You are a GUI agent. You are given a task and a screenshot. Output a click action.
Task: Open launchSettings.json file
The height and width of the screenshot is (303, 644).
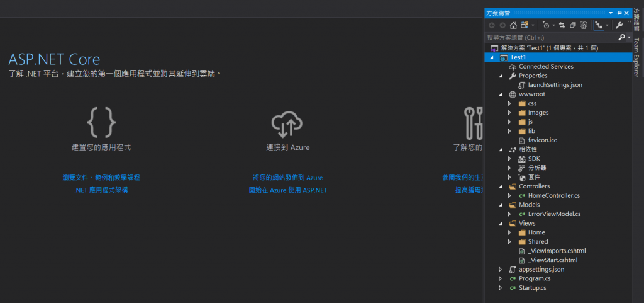(555, 85)
